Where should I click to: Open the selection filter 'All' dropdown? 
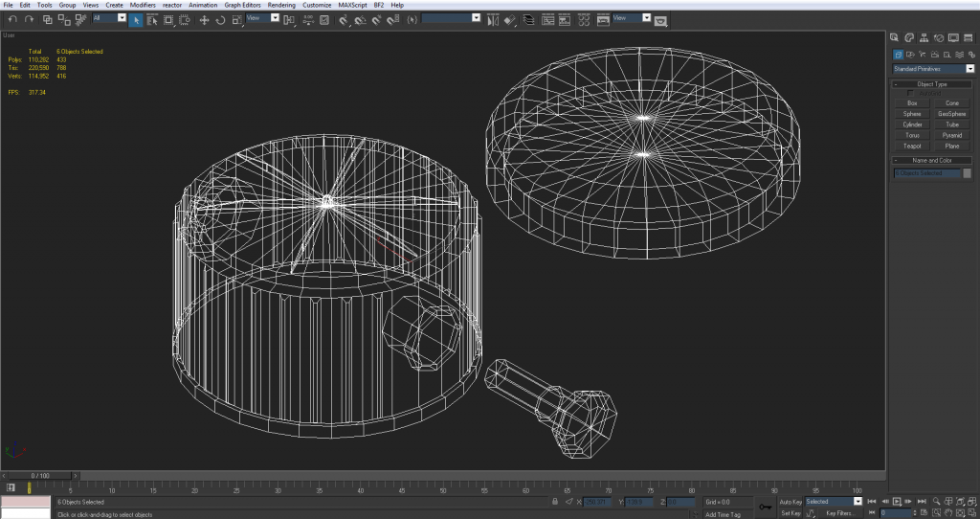click(x=122, y=18)
